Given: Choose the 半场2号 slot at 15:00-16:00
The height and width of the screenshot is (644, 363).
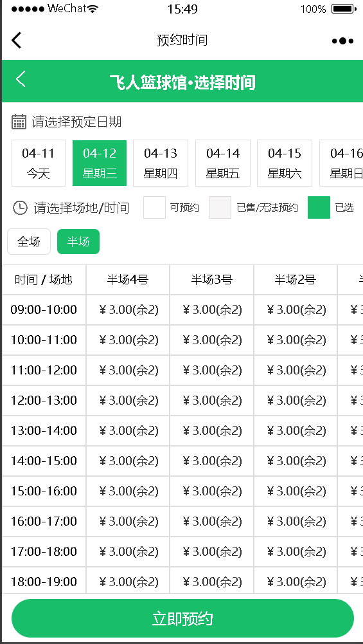Looking at the screenshot, I should tap(296, 492).
